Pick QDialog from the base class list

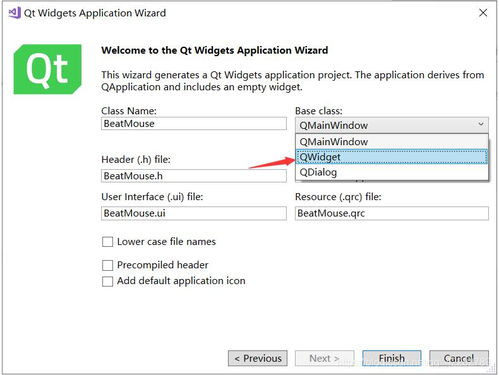(x=392, y=172)
